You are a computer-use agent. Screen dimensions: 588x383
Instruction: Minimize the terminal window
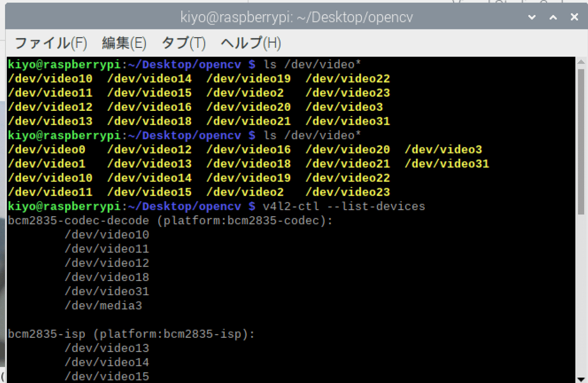pos(532,17)
